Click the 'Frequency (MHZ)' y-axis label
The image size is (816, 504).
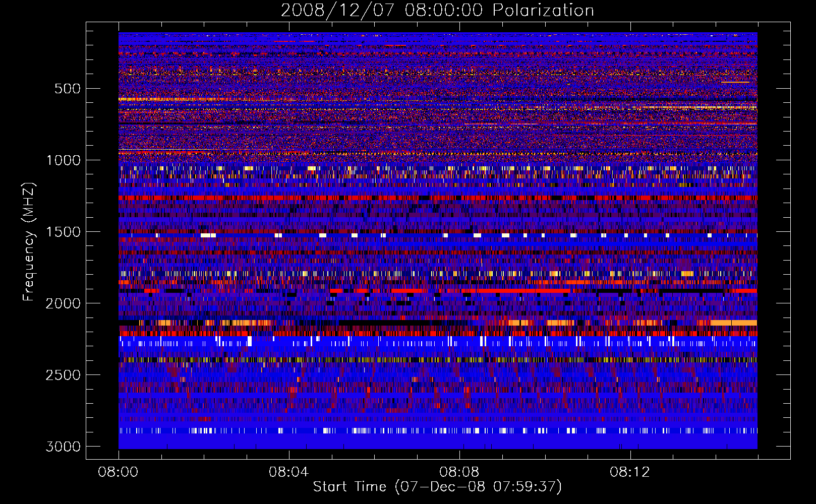(29, 242)
